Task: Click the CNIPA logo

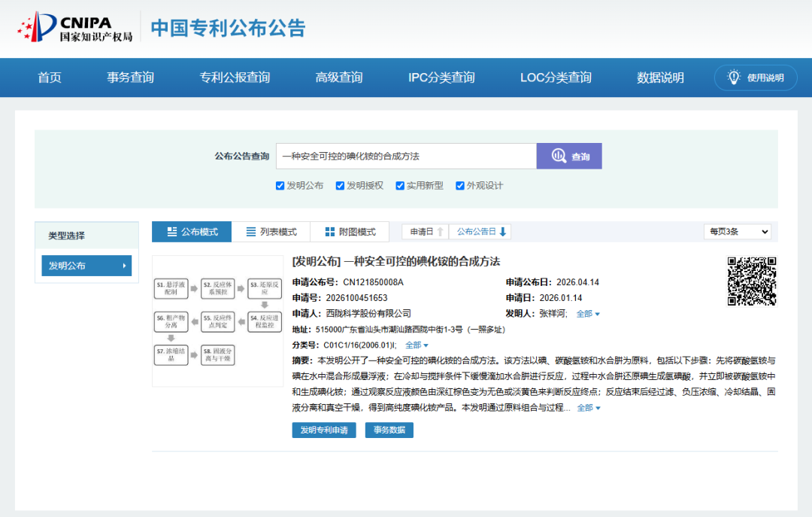Action: 75,28
